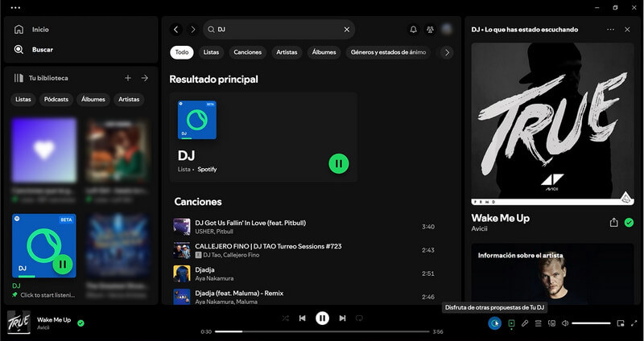
Task: Click the TRUE thumbnail in the player bar
Action: pyautogui.click(x=19, y=323)
